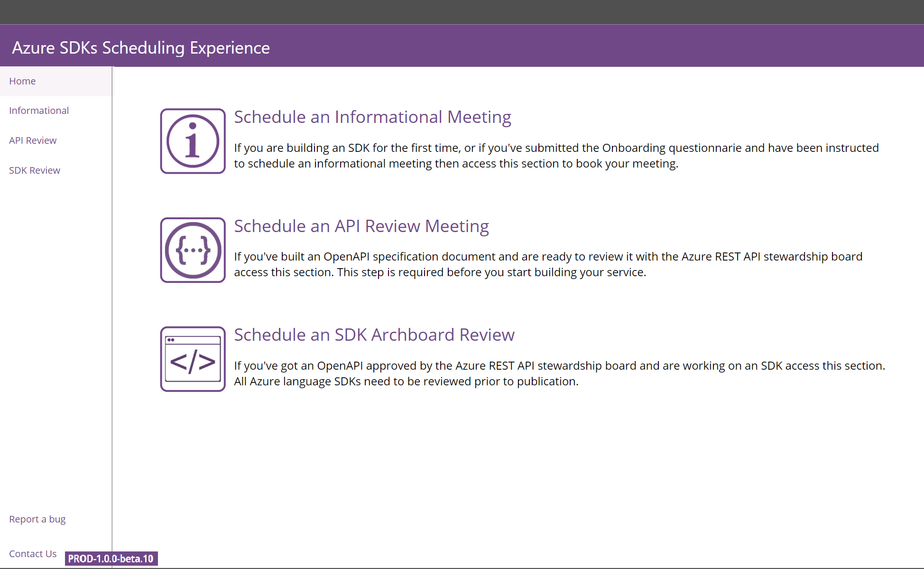Image resolution: width=924 pixels, height=569 pixels.
Task: Click the Contact Us link
Action: 33,554
